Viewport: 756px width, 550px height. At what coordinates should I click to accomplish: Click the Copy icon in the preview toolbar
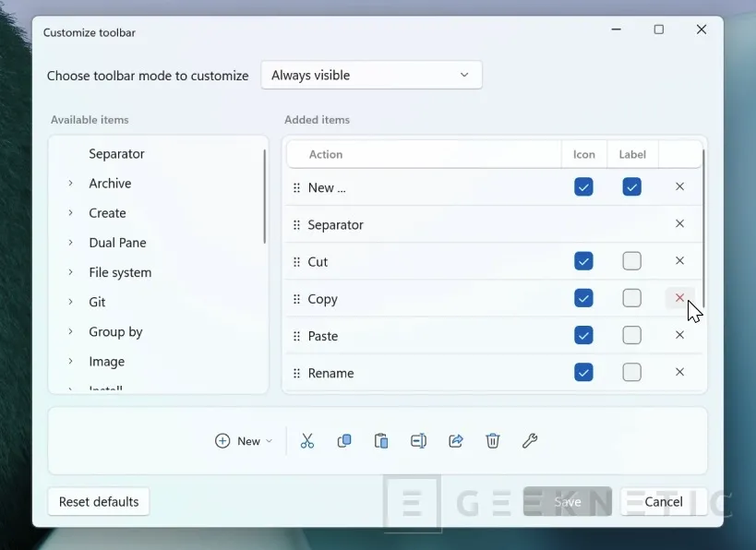click(344, 440)
